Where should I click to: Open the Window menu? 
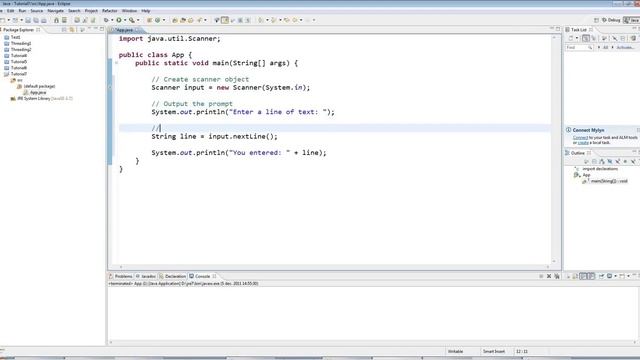[129, 11]
